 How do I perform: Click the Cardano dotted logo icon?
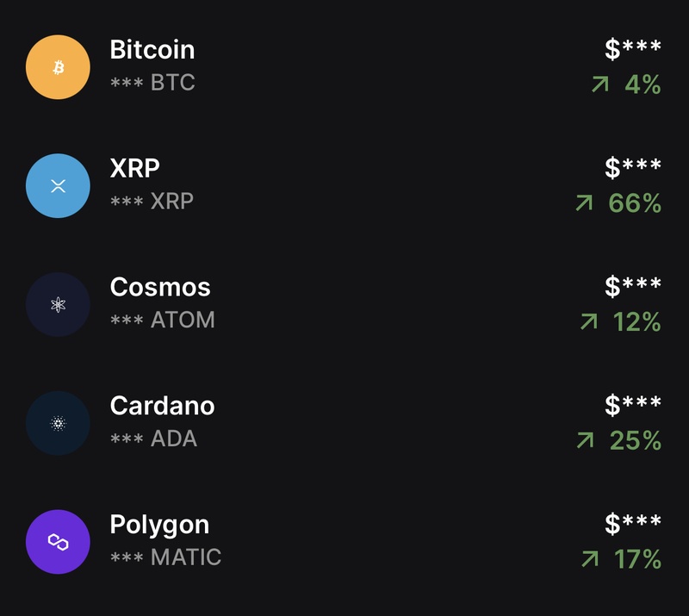58,423
